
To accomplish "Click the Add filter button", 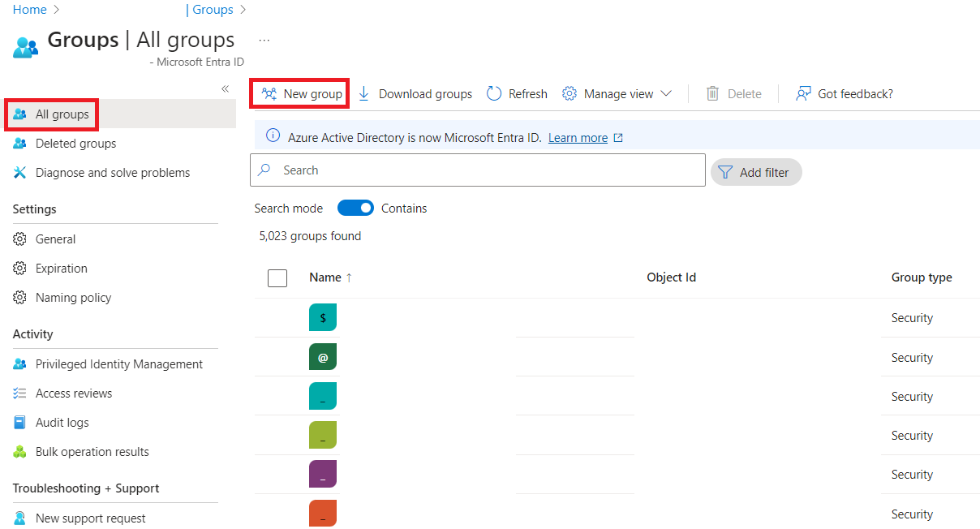I will coord(756,172).
